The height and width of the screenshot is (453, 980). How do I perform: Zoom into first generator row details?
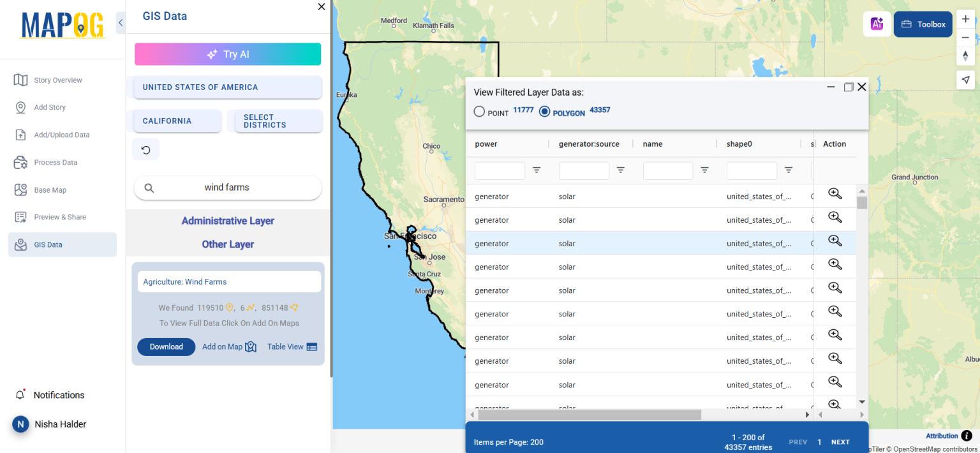coord(835,193)
